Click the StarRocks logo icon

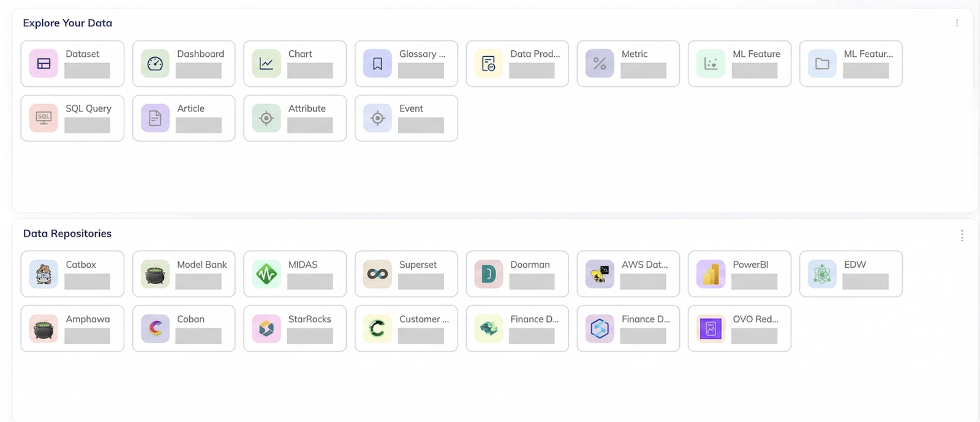266,329
